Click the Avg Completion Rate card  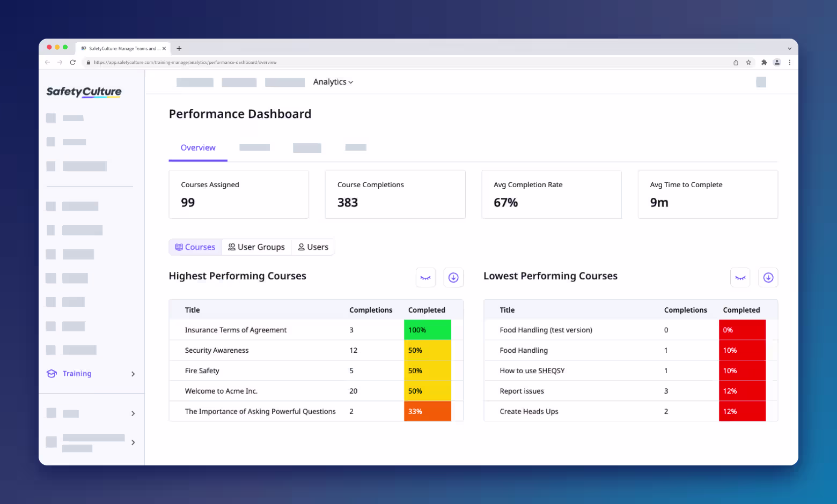(552, 194)
